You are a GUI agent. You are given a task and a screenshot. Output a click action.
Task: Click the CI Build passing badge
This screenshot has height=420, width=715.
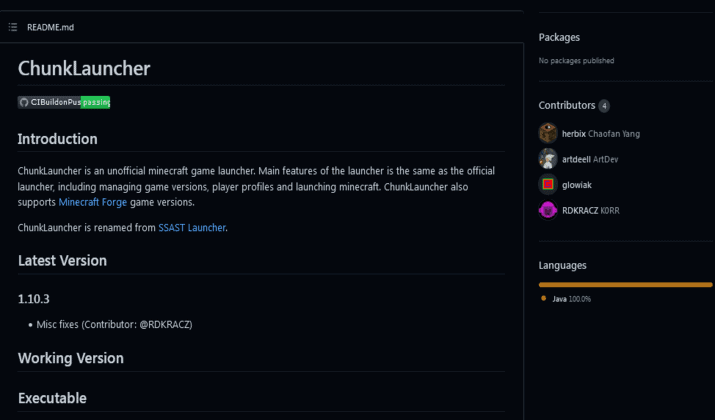click(64, 102)
